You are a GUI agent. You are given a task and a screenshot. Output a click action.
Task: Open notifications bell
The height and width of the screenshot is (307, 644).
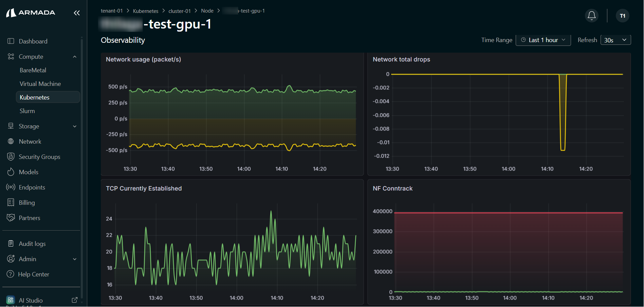[x=592, y=16]
